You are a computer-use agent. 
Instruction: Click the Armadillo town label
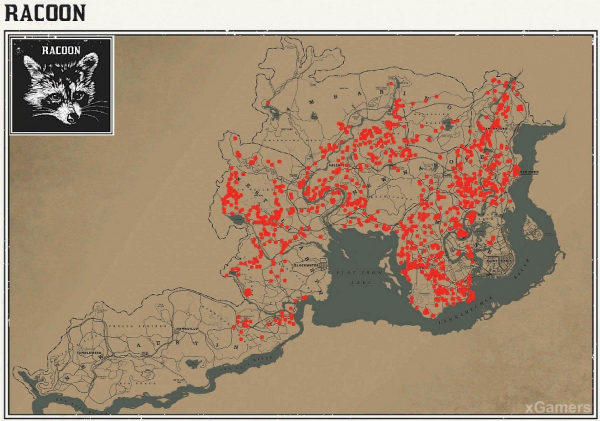(186, 329)
